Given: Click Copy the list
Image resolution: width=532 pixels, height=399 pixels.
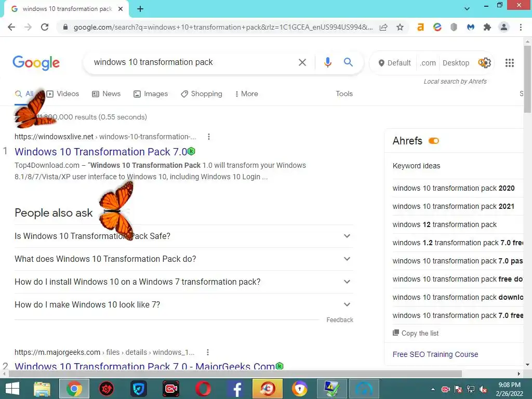Looking at the screenshot, I should 416,333.
